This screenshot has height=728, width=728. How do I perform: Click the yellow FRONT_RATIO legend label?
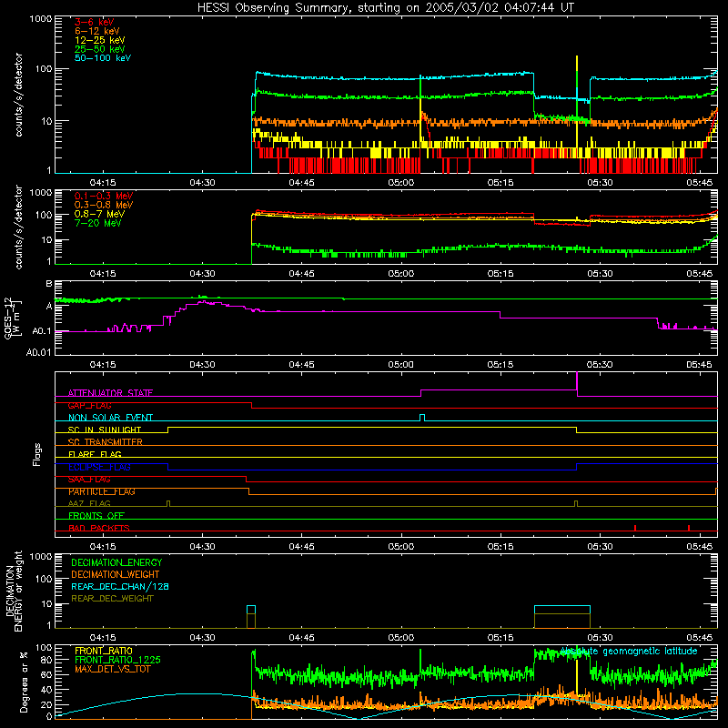104,651
